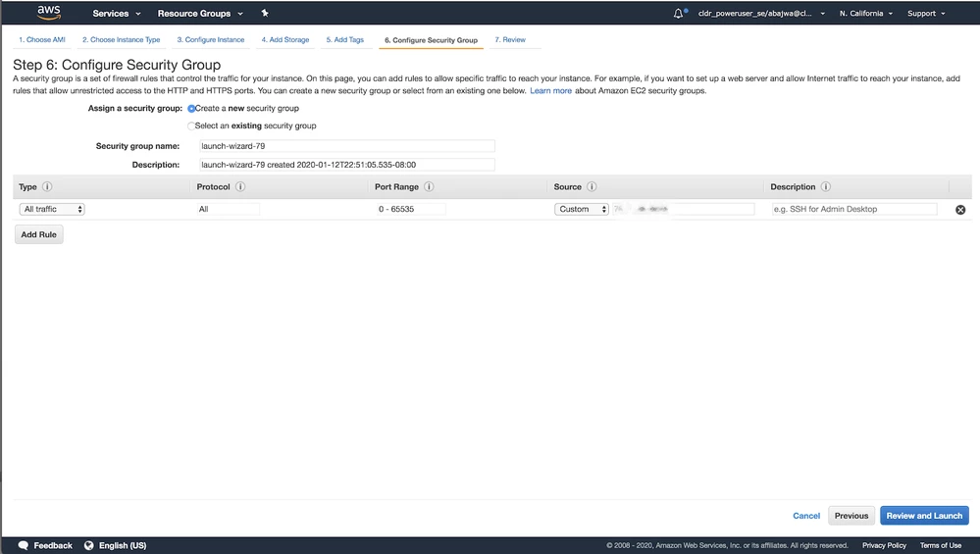
Task: Go to step 2 Choose Instance Type
Action: click(x=122, y=40)
